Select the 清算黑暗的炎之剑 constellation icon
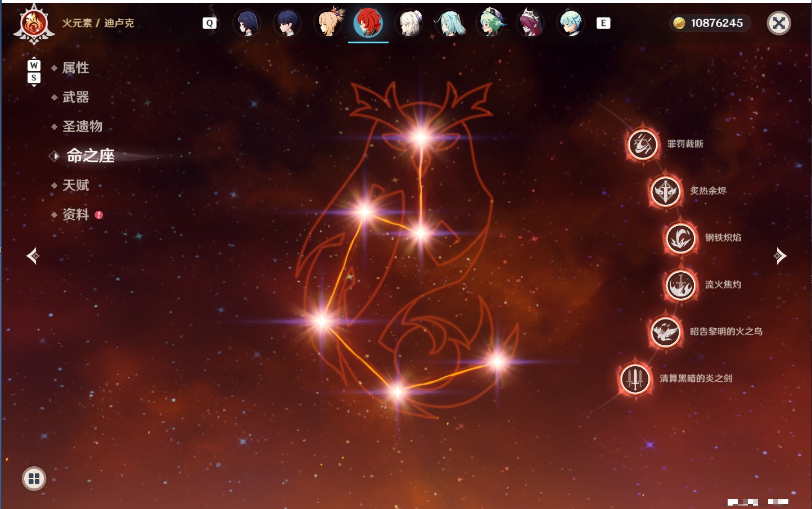This screenshot has width=812, height=509. point(635,379)
